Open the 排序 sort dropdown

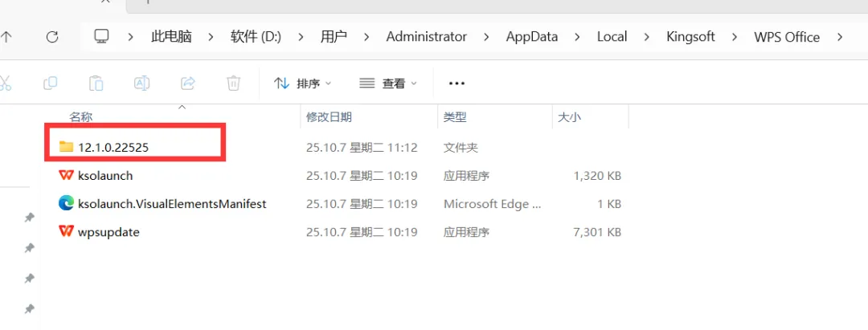click(302, 84)
